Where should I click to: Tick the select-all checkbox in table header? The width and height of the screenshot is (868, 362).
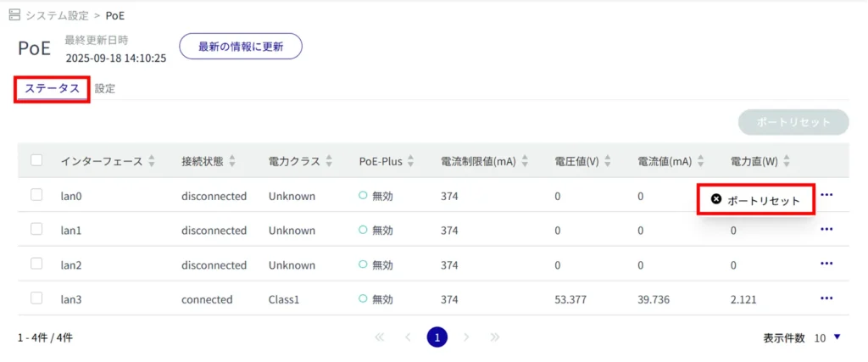pyautogui.click(x=36, y=160)
